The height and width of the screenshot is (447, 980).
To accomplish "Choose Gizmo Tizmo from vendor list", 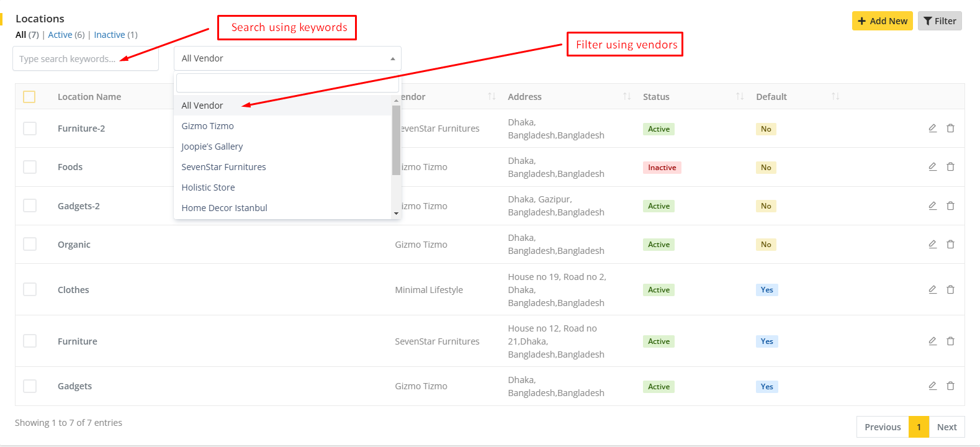I will (x=208, y=126).
